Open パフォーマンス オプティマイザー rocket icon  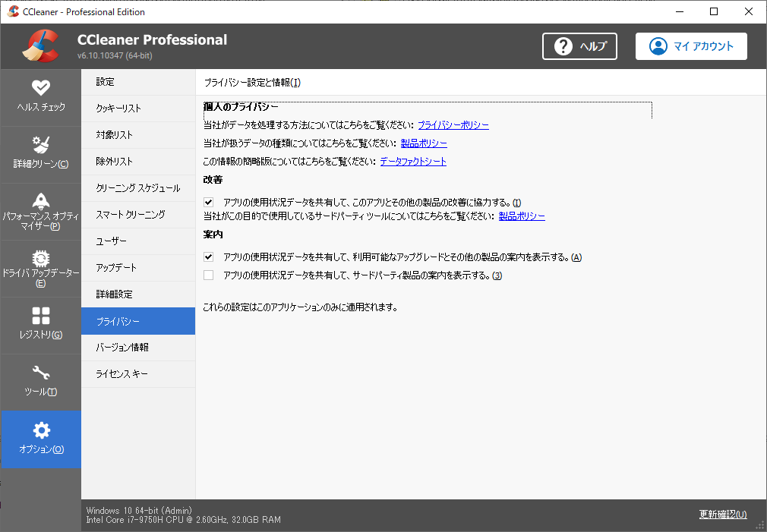[41, 201]
